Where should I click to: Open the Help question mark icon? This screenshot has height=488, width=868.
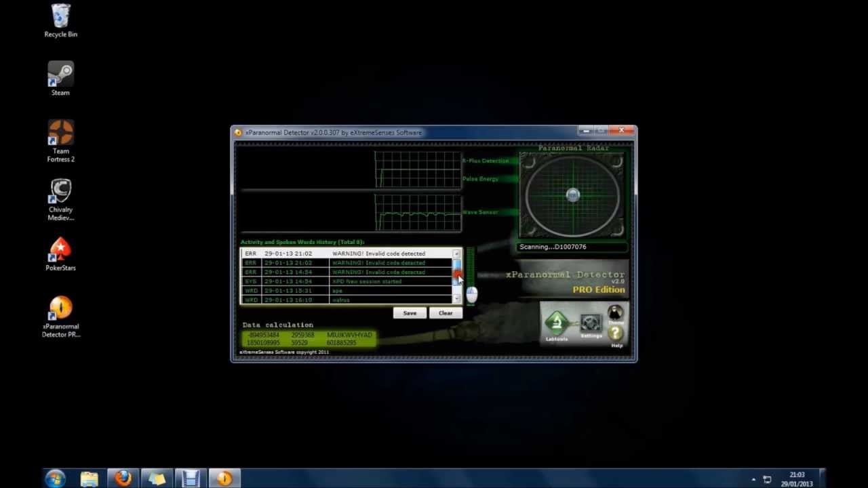[x=616, y=334]
